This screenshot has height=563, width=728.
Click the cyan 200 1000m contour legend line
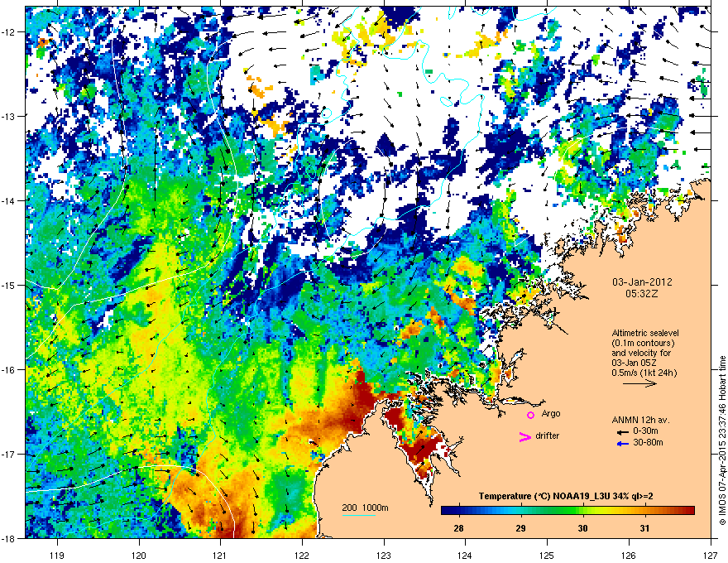tap(359, 515)
